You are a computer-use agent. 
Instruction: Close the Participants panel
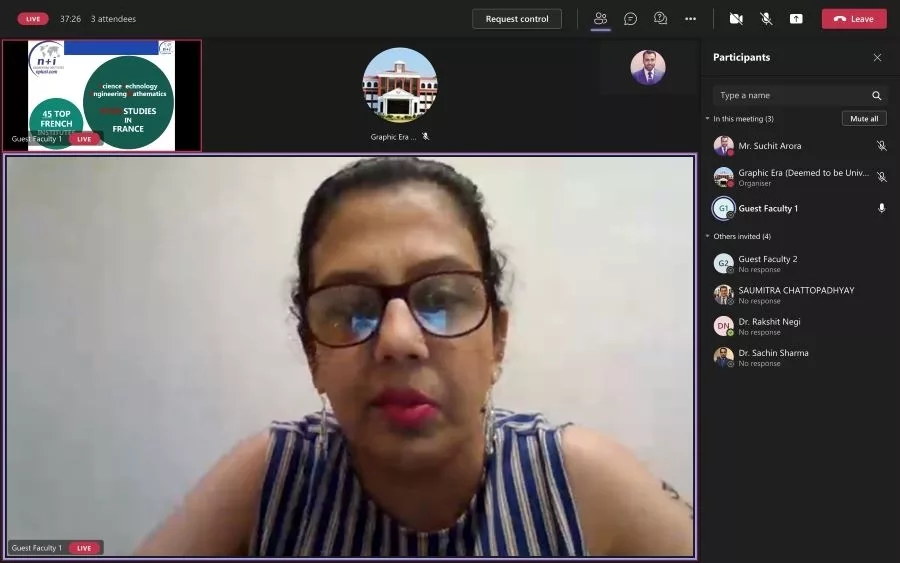pos(877,57)
